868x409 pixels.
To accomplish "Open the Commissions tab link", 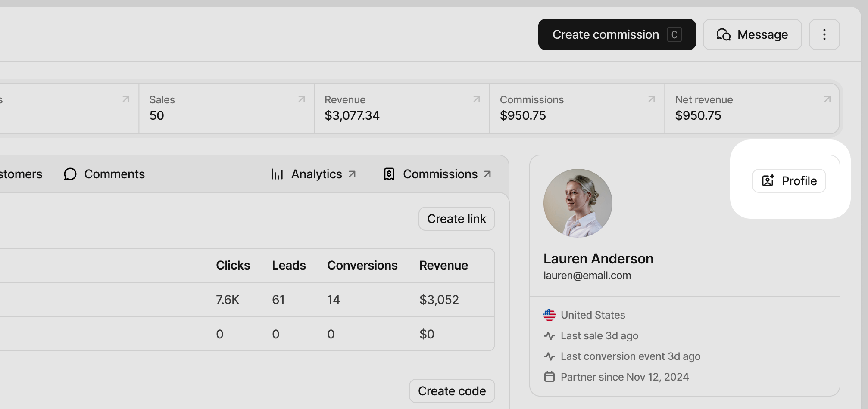I will (437, 174).
